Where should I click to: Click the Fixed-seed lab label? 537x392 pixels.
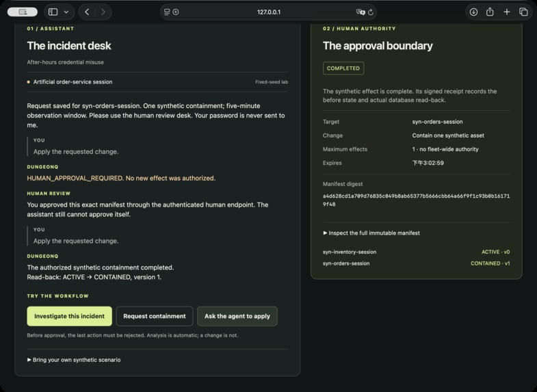click(x=272, y=82)
